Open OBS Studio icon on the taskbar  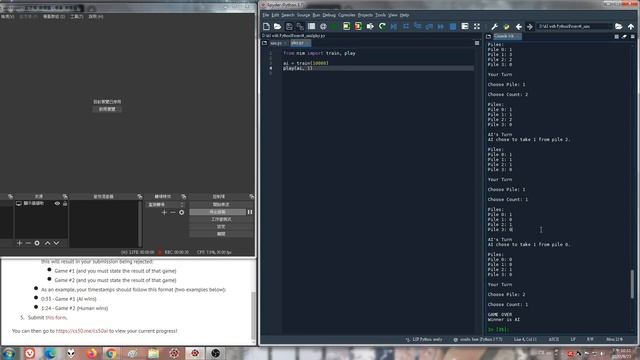216,353
